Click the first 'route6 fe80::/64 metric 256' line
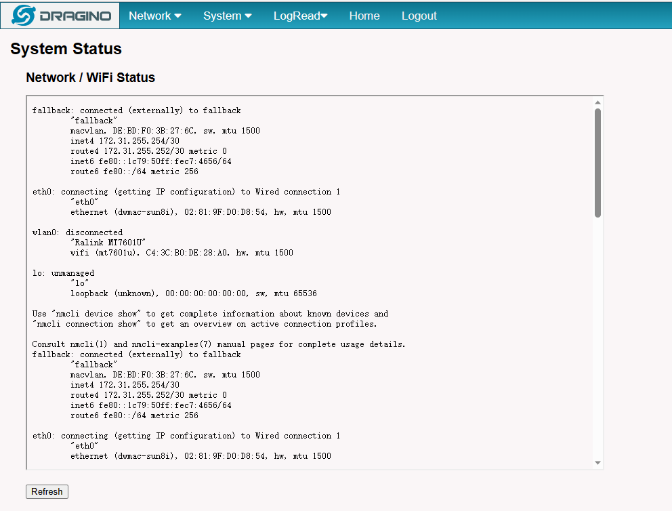 tap(134, 171)
